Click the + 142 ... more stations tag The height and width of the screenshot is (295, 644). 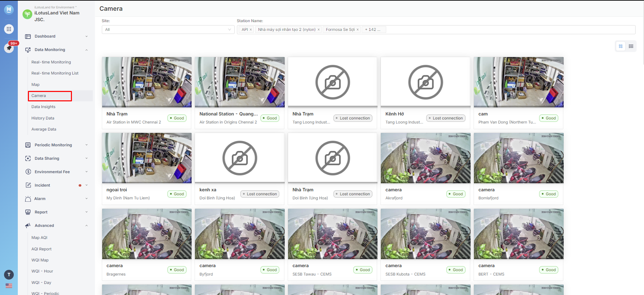pos(374,30)
